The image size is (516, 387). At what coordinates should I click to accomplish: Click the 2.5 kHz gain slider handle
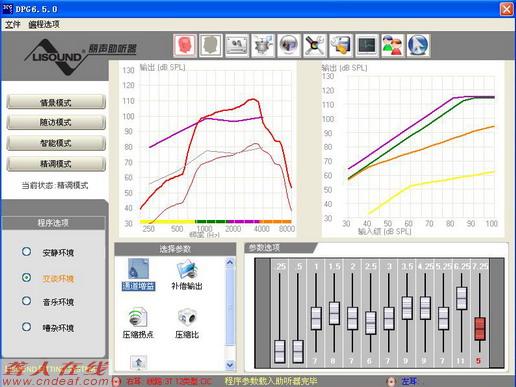371,323
